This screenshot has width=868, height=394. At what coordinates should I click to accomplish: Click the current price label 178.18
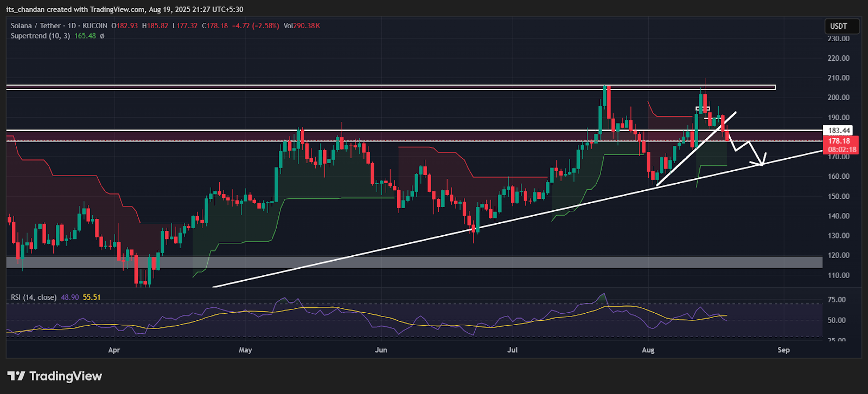(x=840, y=141)
